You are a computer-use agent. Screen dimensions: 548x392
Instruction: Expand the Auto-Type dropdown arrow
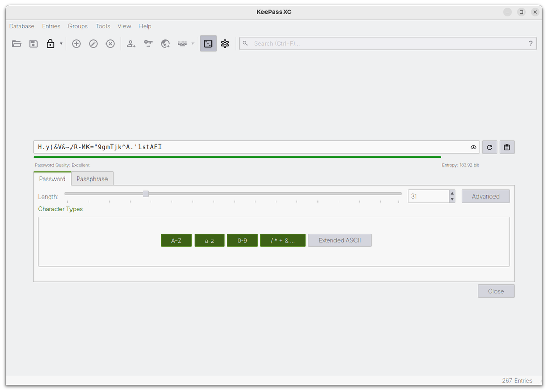193,44
